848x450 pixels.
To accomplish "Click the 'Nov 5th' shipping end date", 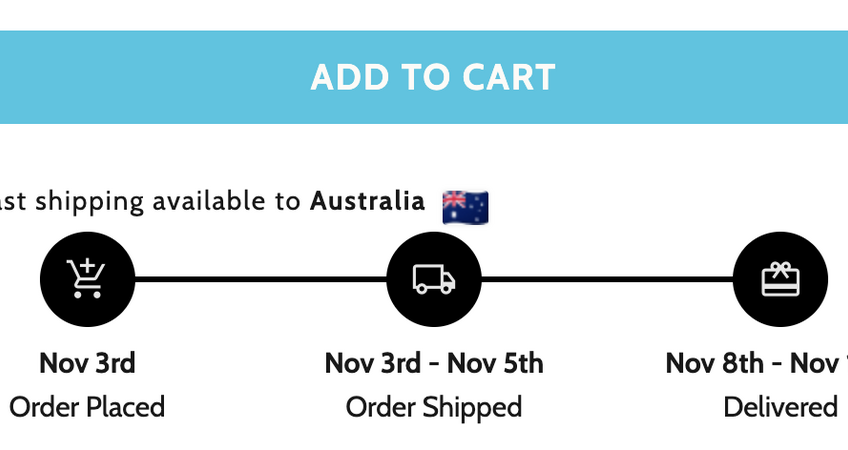I will tap(495, 362).
